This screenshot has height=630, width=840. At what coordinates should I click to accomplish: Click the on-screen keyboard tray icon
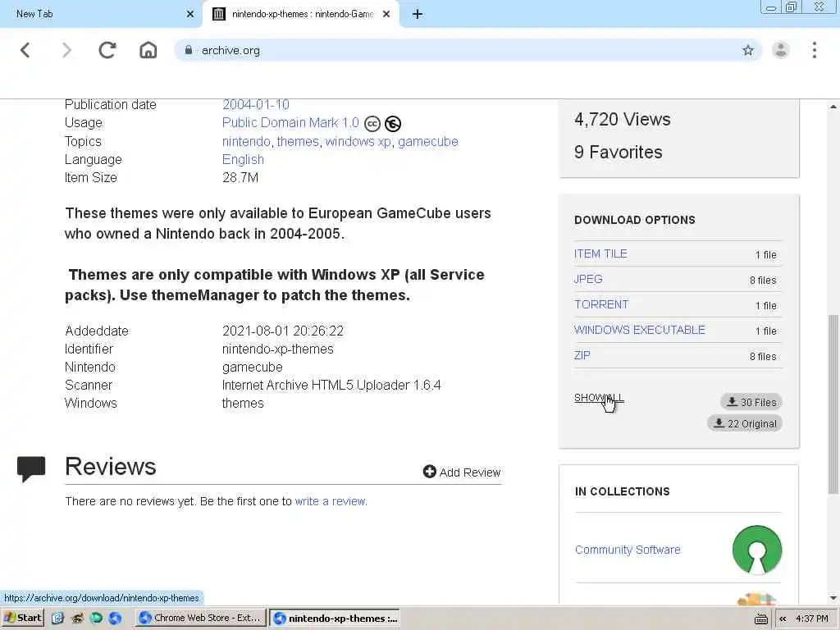click(760, 619)
